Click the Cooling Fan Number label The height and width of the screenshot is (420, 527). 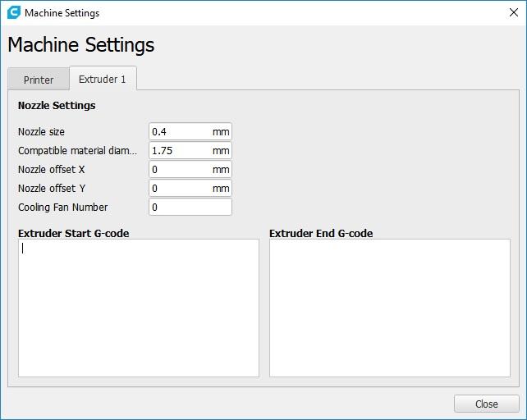pos(62,208)
